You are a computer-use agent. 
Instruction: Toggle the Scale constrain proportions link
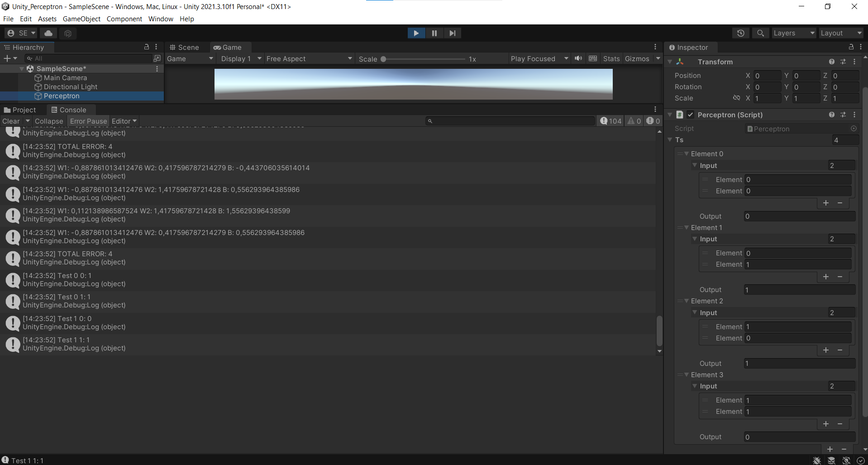(x=736, y=98)
